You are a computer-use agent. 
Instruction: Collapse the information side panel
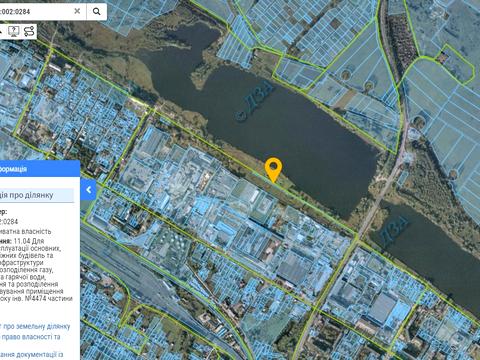[88, 190]
